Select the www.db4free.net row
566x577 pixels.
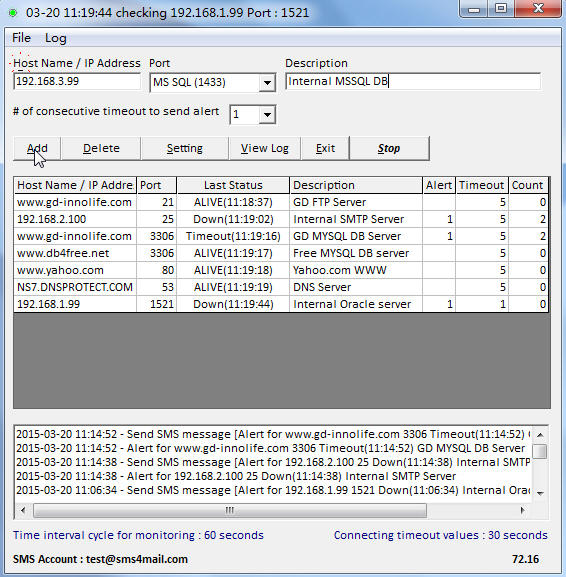coord(281,253)
